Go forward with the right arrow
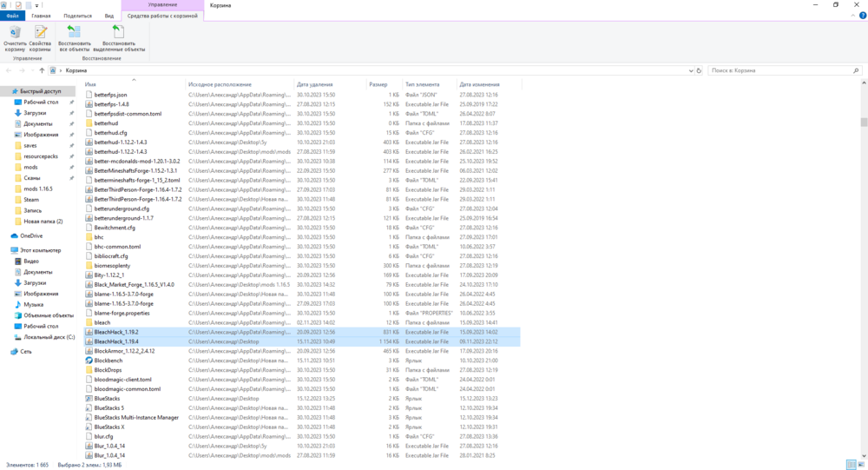The height and width of the screenshot is (470, 868). pos(22,70)
